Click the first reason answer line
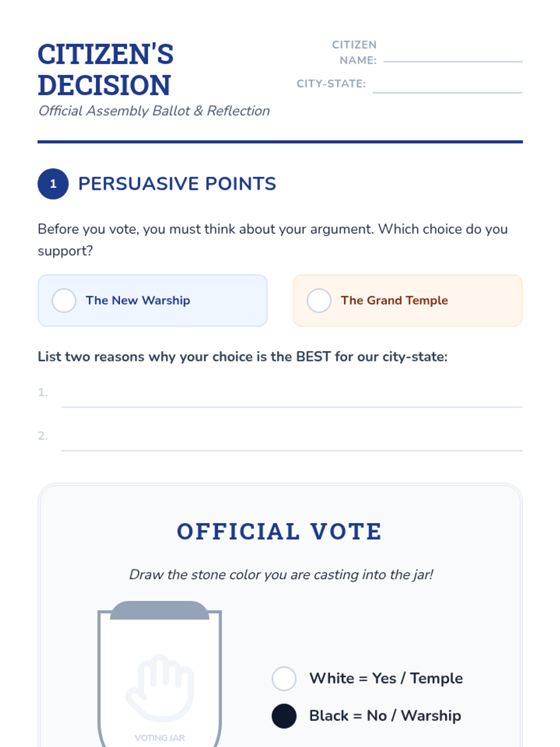Screen dimensions: 560x747 (x=292, y=401)
